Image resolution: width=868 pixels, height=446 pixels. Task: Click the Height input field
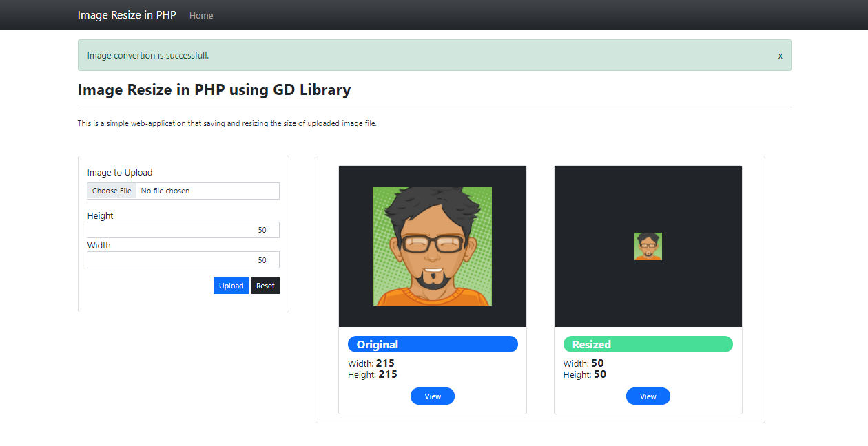point(183,229)
